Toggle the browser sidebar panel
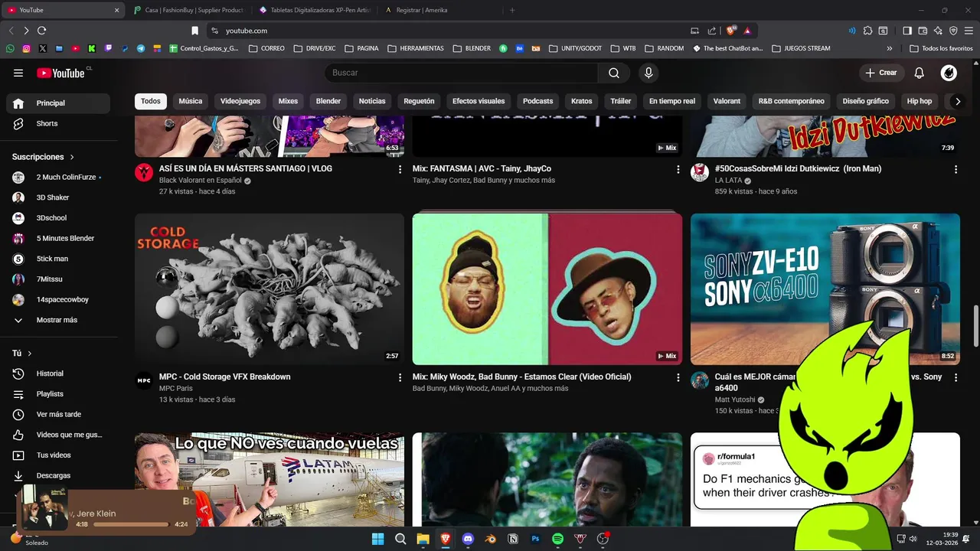The width and height of the screenshot is (980, 551). pos(907,31)
